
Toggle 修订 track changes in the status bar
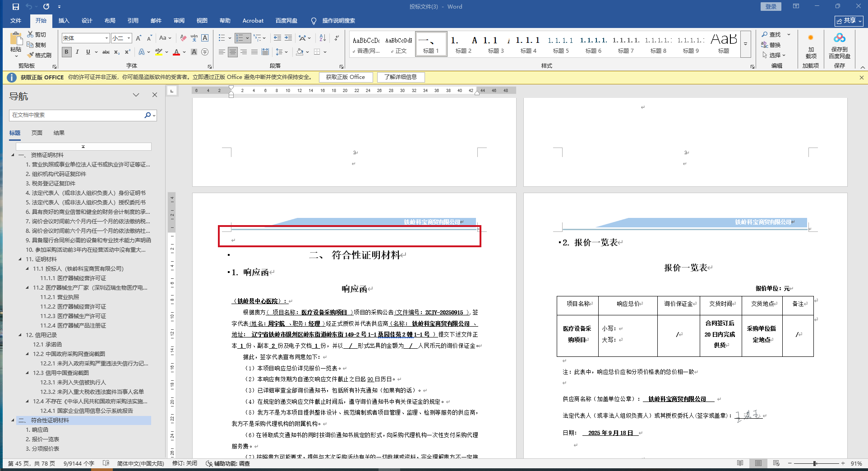click(185, 463)
